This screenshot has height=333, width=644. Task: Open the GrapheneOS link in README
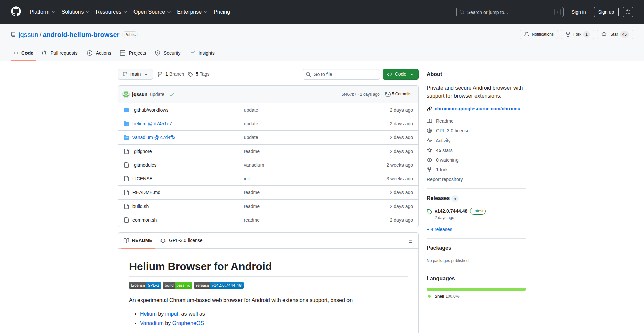[188, 323]
